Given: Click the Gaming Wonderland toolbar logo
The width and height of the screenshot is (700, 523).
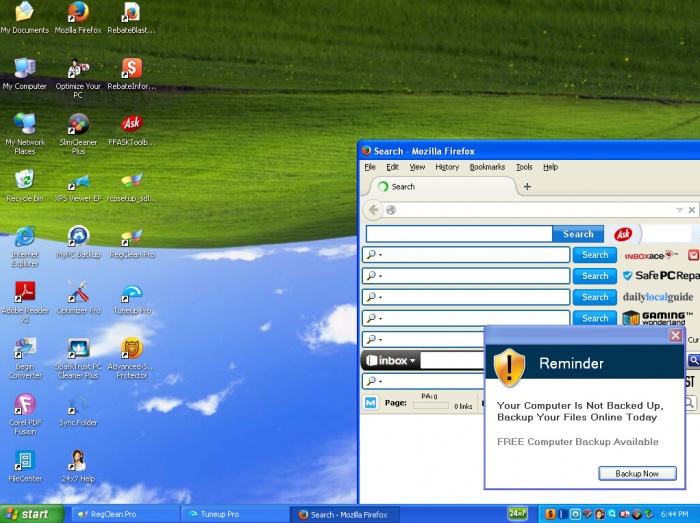Looking at the screenshot, I should coord(657,318).
